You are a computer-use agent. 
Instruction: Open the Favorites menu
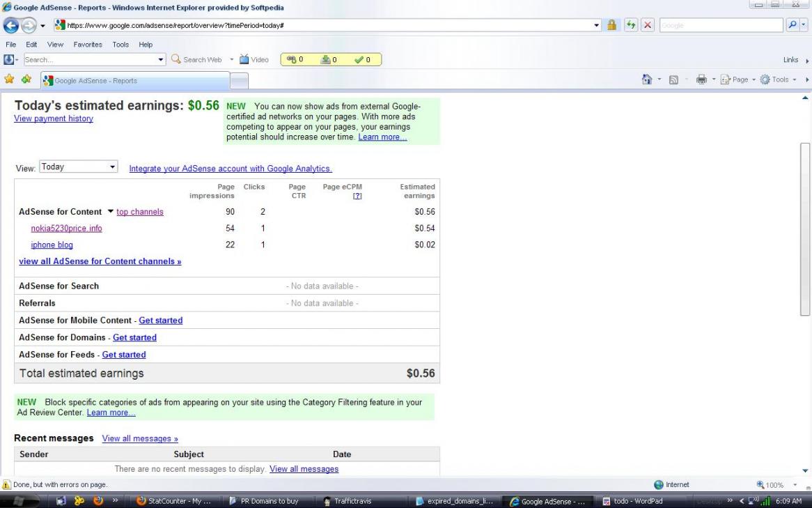(88, 45)
